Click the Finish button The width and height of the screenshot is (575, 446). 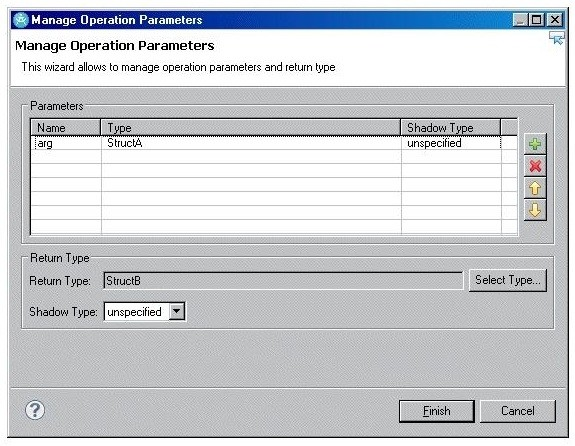[436, 411]
